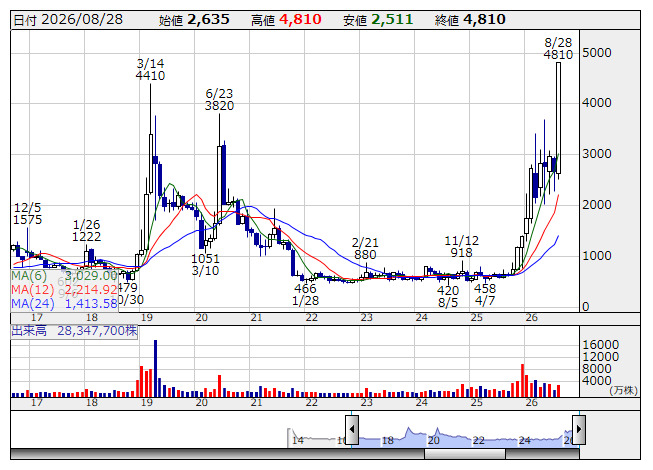Viewport: 653px width, 470px height.
Task: Click the 16000 volume axis label
Action: click(x=601, y=345)
